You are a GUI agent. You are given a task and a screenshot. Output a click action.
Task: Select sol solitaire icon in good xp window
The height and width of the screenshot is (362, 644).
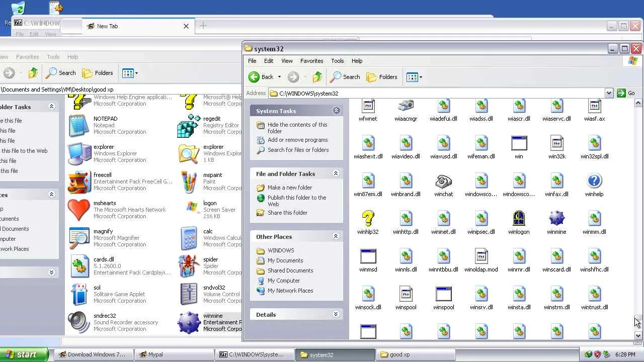point(79,295)
